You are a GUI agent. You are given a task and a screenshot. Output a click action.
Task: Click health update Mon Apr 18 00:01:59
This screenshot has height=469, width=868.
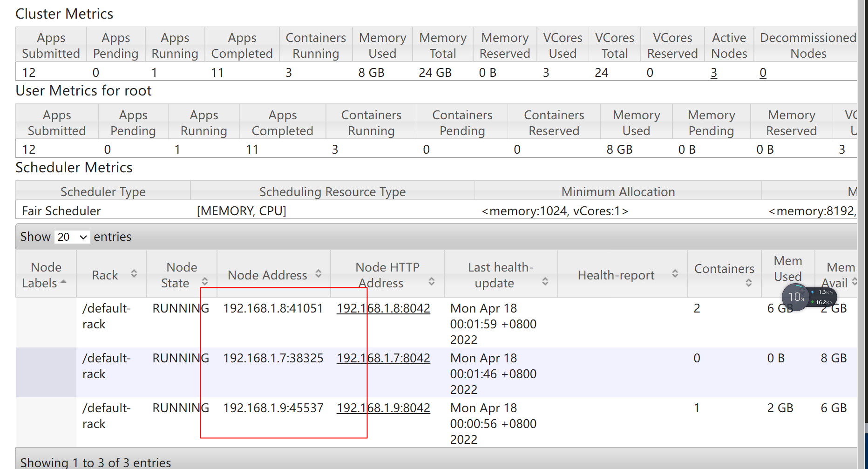[493, 324]
